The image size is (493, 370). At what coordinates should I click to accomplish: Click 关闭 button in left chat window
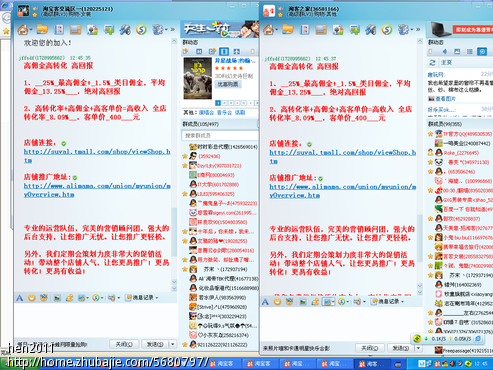124,344
